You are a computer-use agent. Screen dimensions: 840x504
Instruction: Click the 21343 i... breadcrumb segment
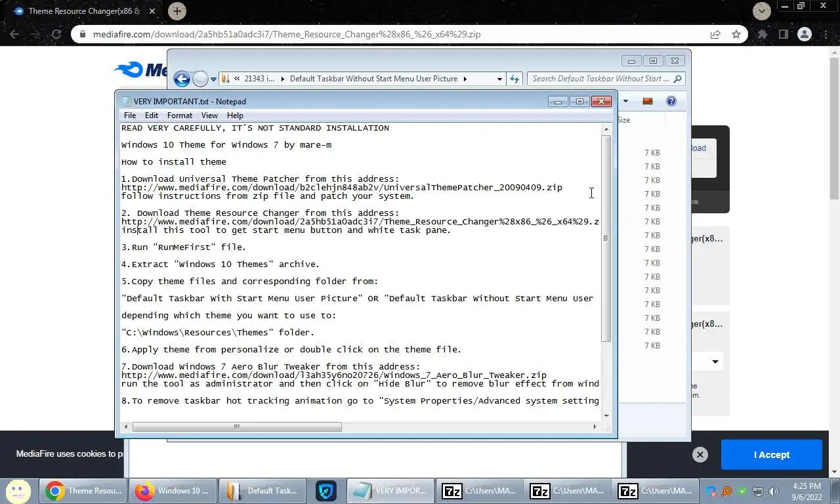click(x=259, y=79)
